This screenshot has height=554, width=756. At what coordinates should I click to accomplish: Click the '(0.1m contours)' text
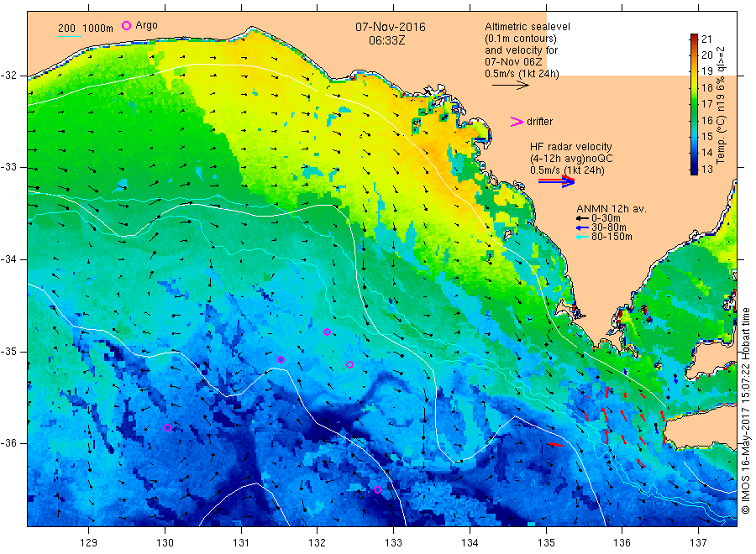[x=521, y=39]
